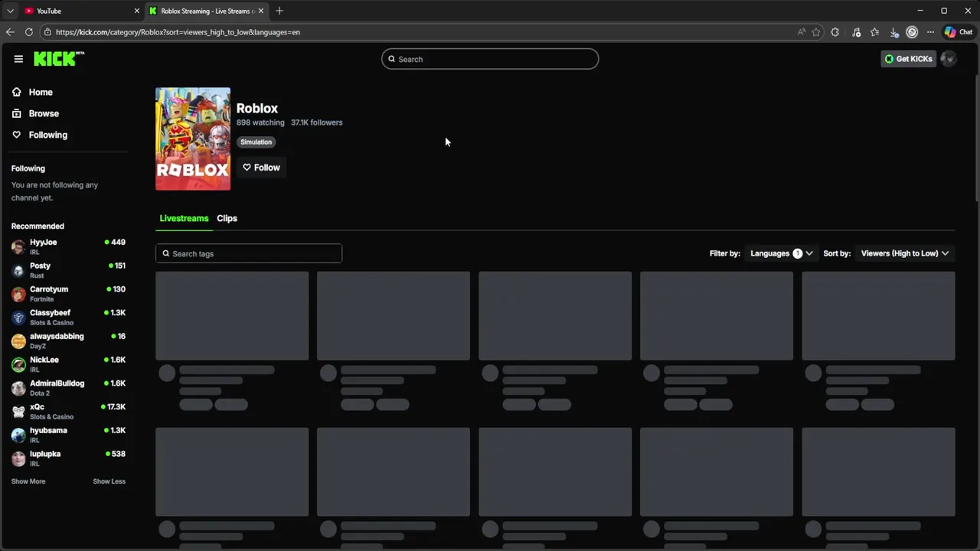The height and width of the screenshot is (551, 980).
Task: Click the Simulation tag
Action: tap(256, 142)
